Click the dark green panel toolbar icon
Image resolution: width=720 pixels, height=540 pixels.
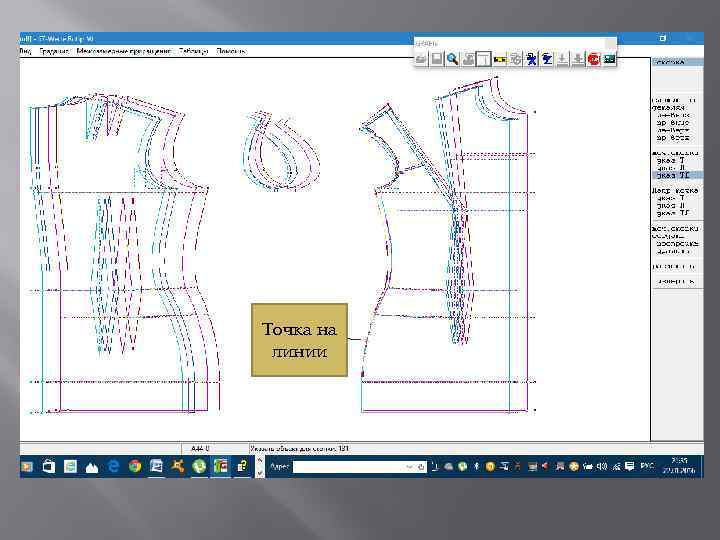[609, 59]
